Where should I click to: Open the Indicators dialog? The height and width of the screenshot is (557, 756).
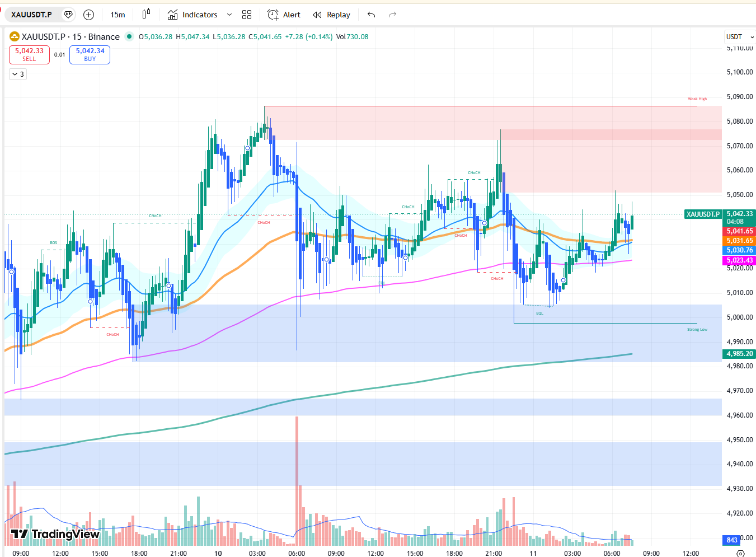point(192,15)
